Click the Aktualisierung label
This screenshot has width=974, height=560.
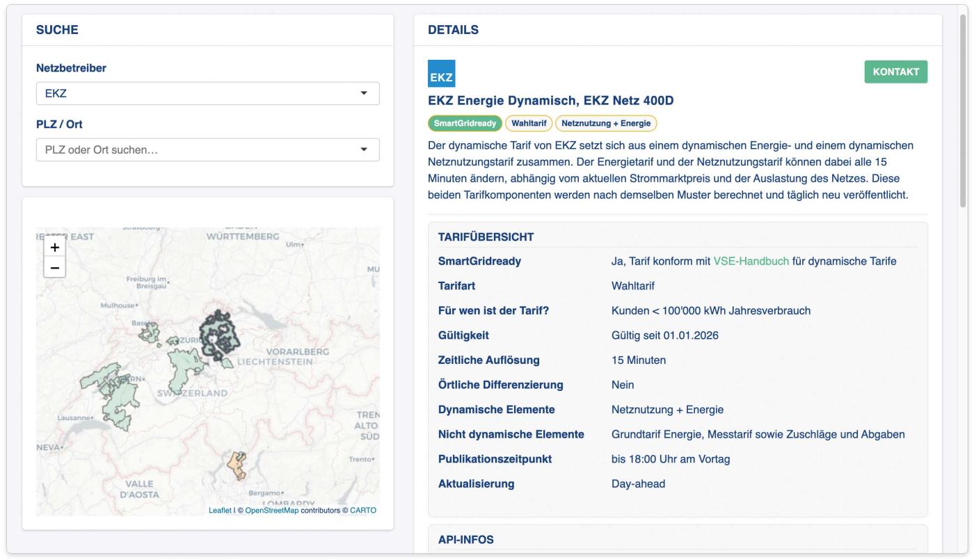click(477, 483)
